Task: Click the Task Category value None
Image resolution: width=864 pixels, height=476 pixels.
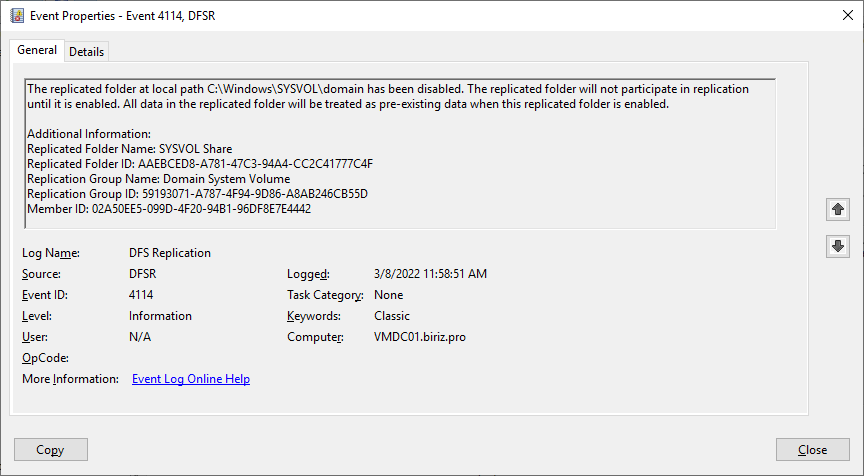Action: (x=388, y=295)
